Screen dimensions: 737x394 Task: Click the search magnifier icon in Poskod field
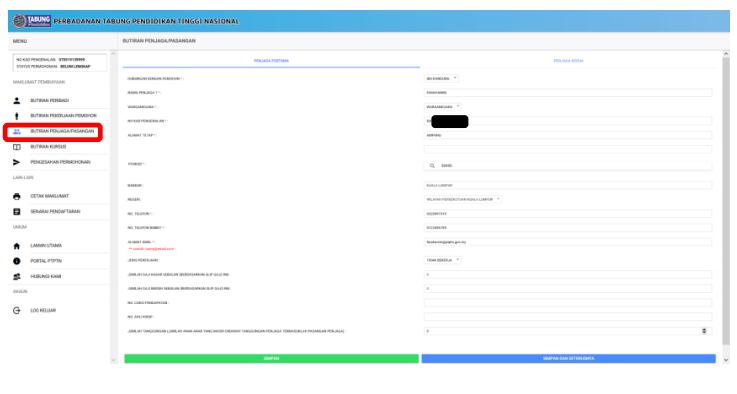tap(432, 166)
